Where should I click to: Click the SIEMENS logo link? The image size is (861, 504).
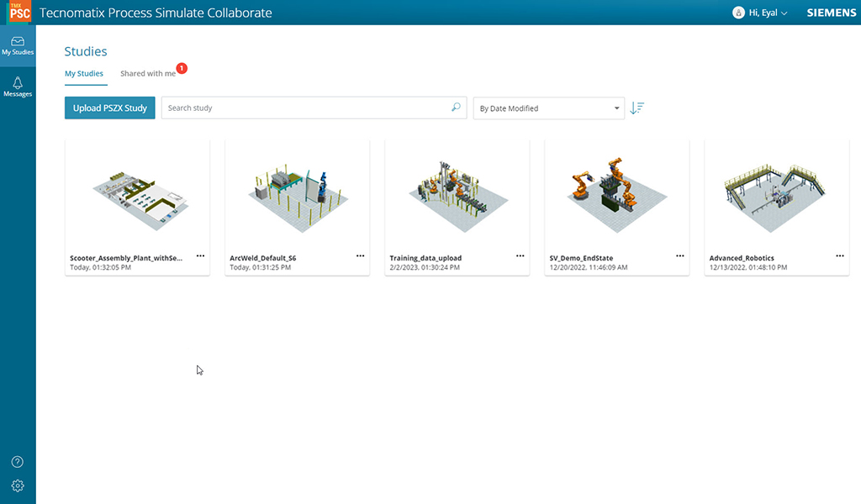831,12
